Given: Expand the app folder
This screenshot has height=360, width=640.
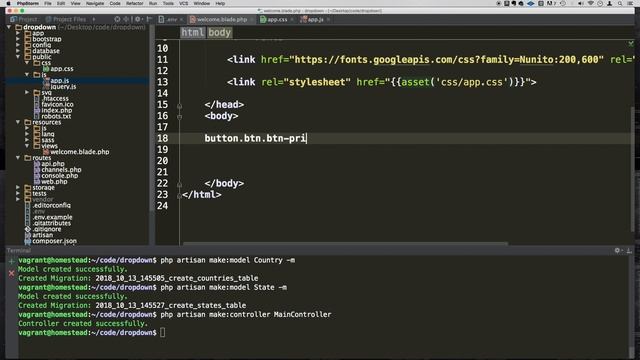Looking at the screenshot, I should (18, 33).
